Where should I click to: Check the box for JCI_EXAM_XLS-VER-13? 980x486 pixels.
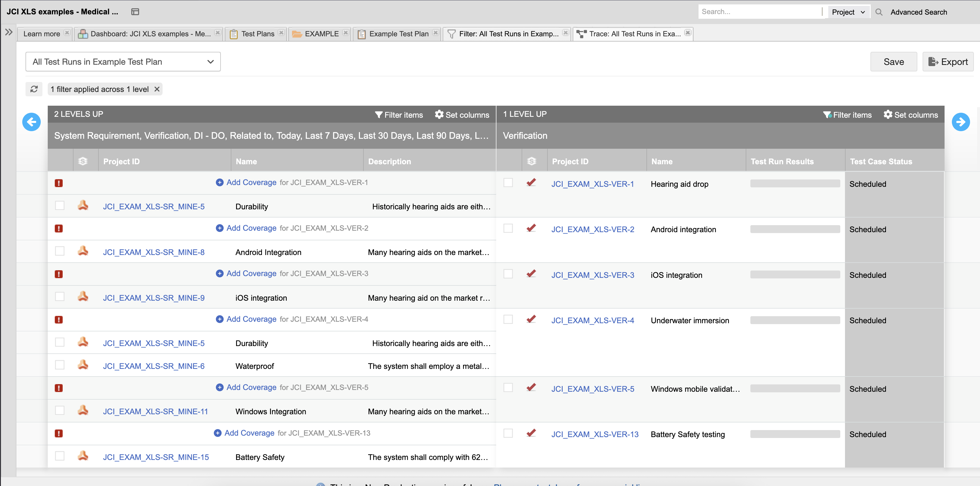pos(508,433)
